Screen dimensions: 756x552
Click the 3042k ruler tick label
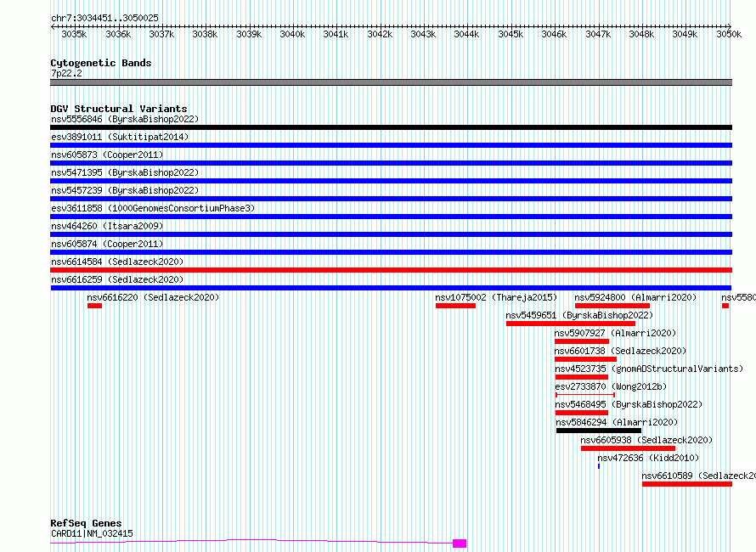(x=380, y=34)
